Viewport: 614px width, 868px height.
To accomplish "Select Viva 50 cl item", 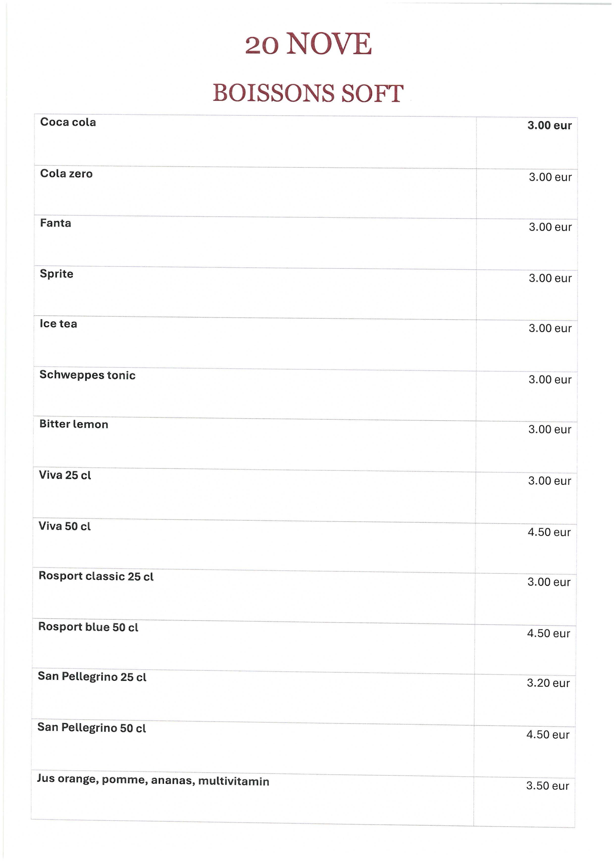I will [65, 526].
